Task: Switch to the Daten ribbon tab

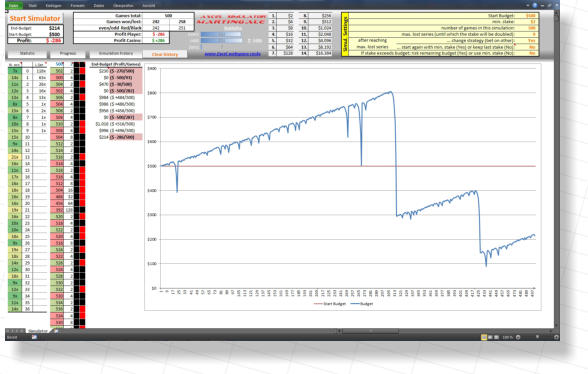Action: 99,6
